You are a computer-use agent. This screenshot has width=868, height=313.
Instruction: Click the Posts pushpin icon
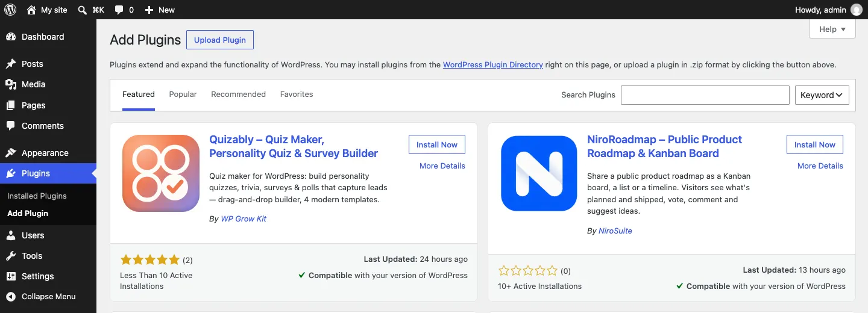pos(11,64)
